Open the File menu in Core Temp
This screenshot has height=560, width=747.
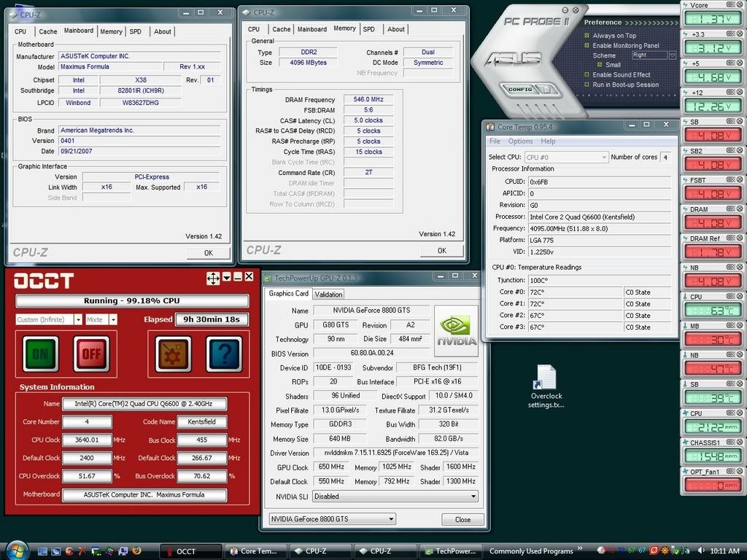[495, 141]
